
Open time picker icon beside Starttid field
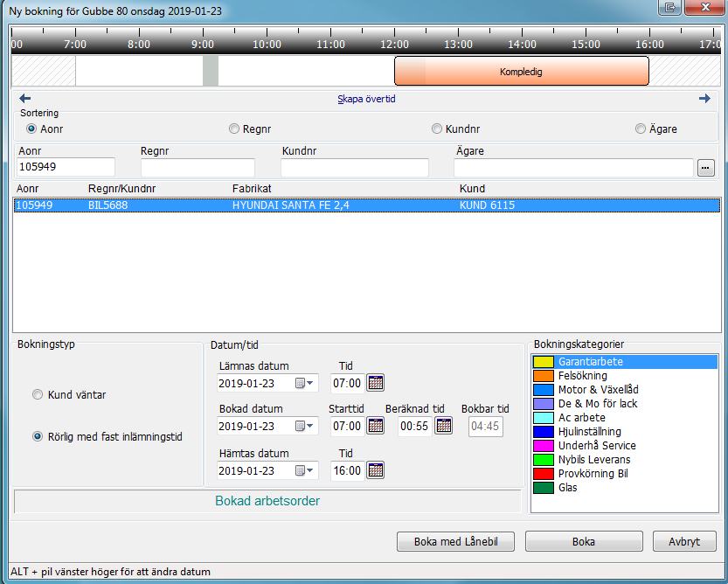tap(376, 426)
